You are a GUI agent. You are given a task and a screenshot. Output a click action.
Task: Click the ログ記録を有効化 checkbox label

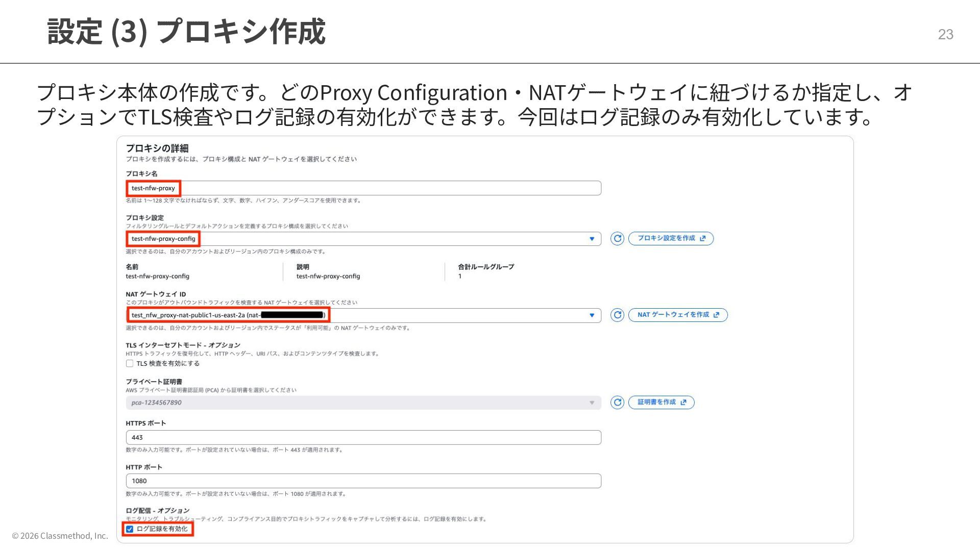coord(162,529)
